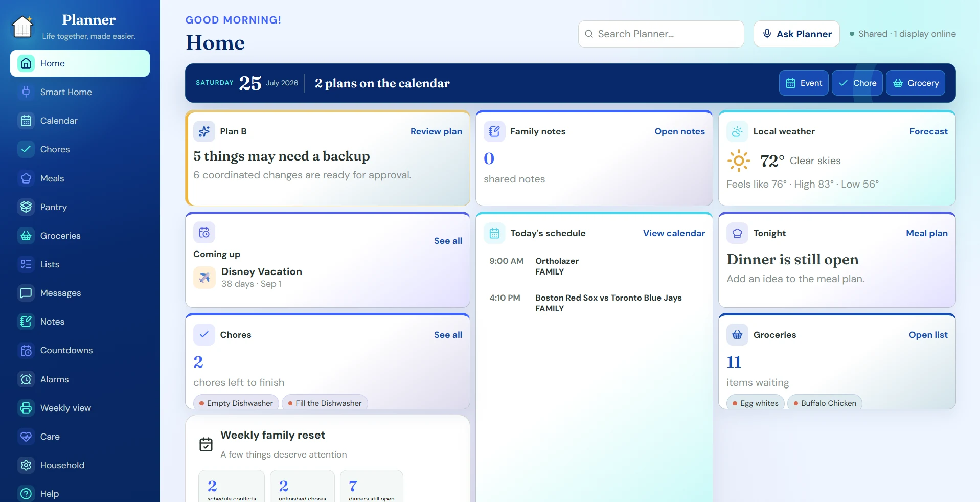Open the Ortholazer 9:00 AM event

click(594, 266)
